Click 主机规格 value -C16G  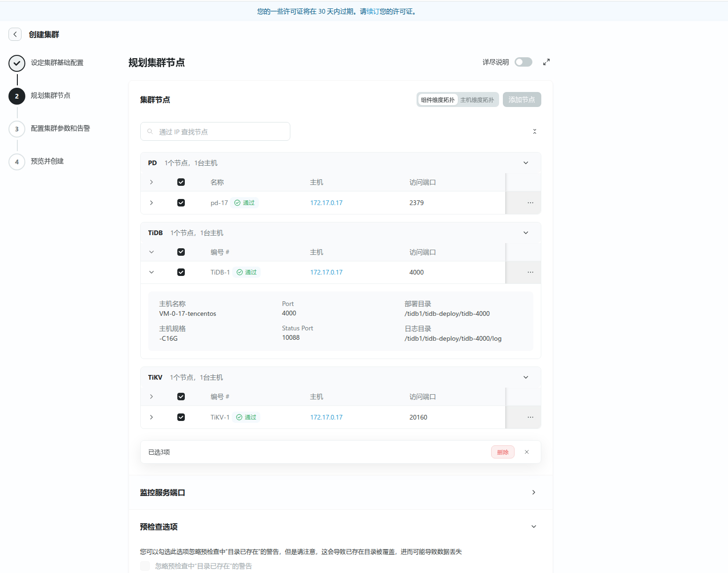click(x=168, y=338)
